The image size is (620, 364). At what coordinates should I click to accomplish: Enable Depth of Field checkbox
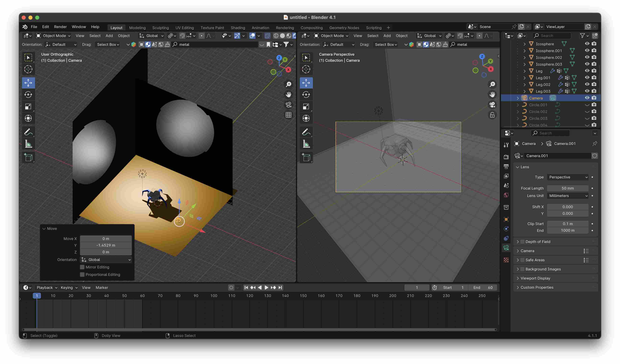(522, 242)
